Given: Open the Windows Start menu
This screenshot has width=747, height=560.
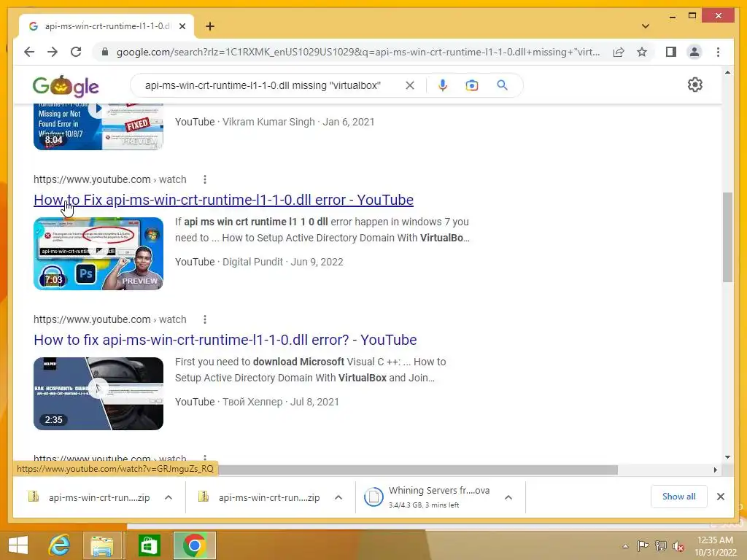Looking at the screenshot, I should point(18,545).
